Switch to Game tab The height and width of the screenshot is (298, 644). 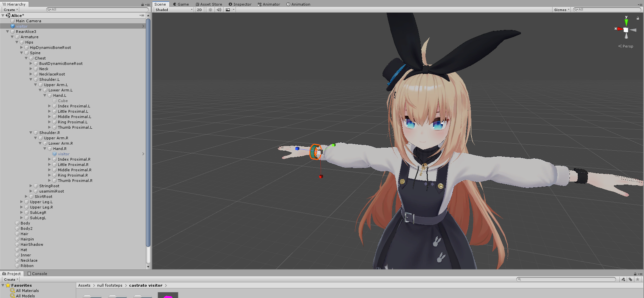click(x=181, y=4)
